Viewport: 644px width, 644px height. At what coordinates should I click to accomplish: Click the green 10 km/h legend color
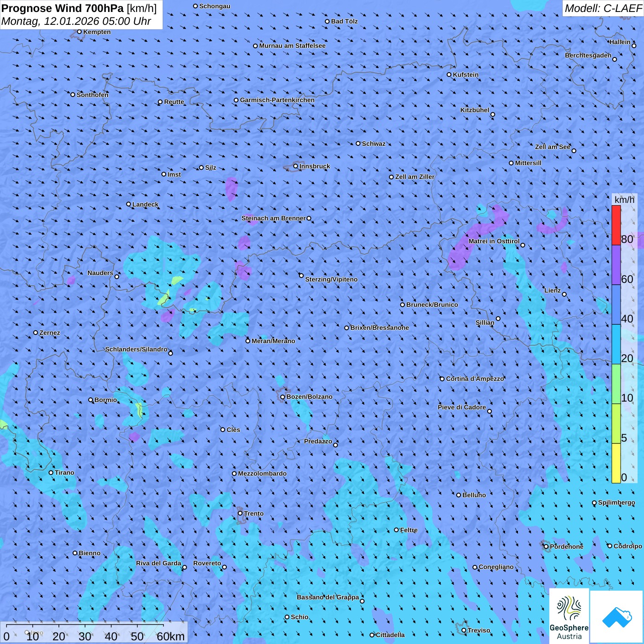point(616,384)
